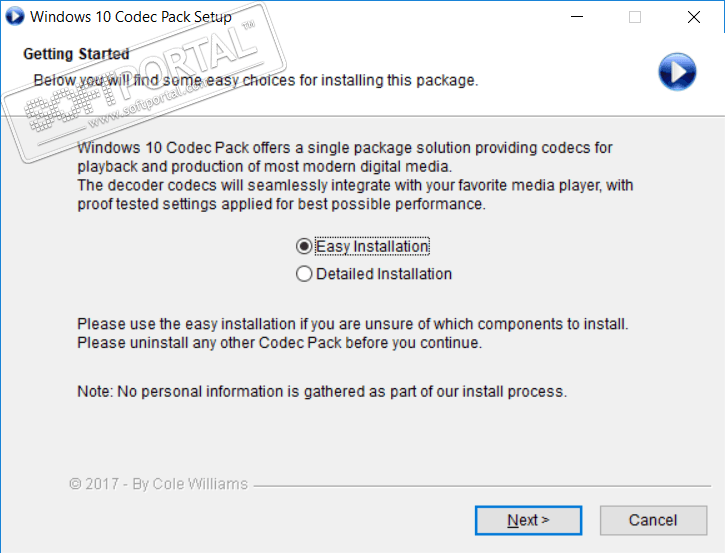The width and height of the screenshot is (725, 553).
Task: Select the Easy Installation radio button
Action: 304,246
